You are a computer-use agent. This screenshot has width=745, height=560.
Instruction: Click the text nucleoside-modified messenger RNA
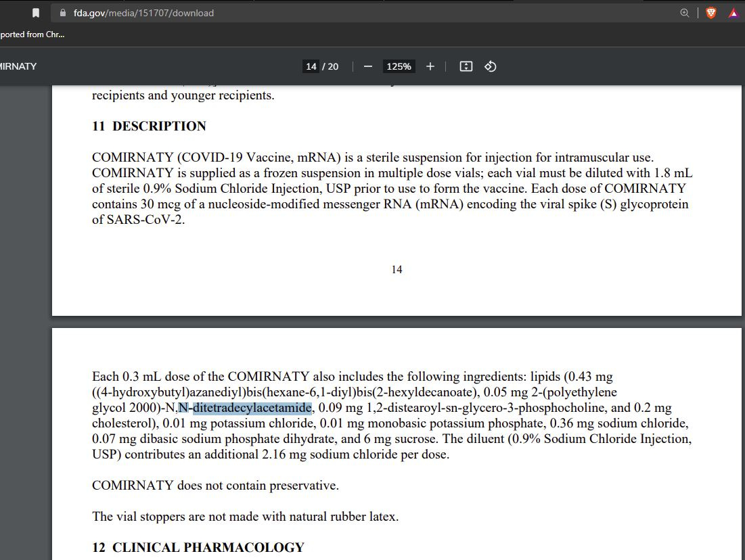(309, 204)
